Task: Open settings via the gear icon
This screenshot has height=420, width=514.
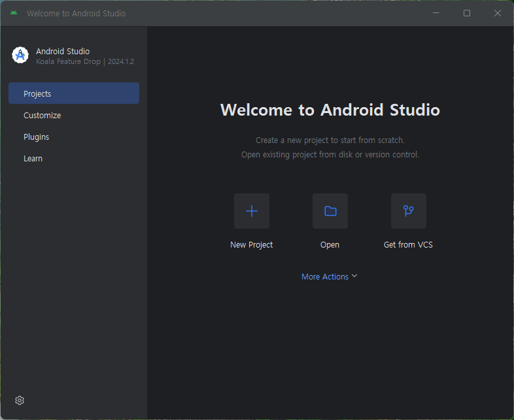Action: pos(20,400)
